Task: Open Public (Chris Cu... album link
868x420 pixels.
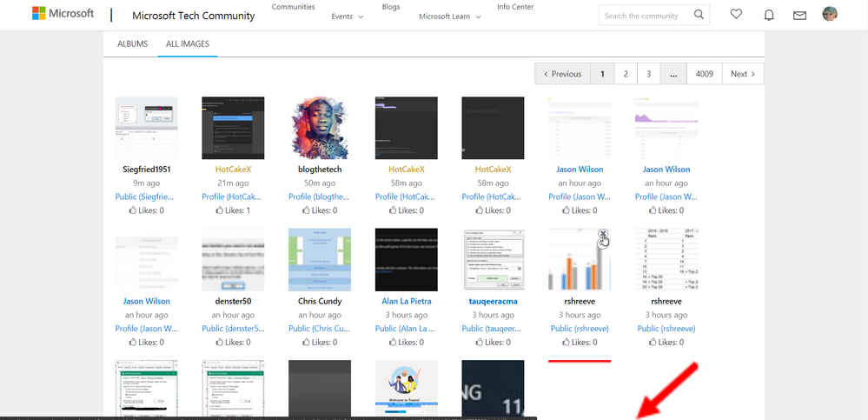Action: click(x=320, y=329)
